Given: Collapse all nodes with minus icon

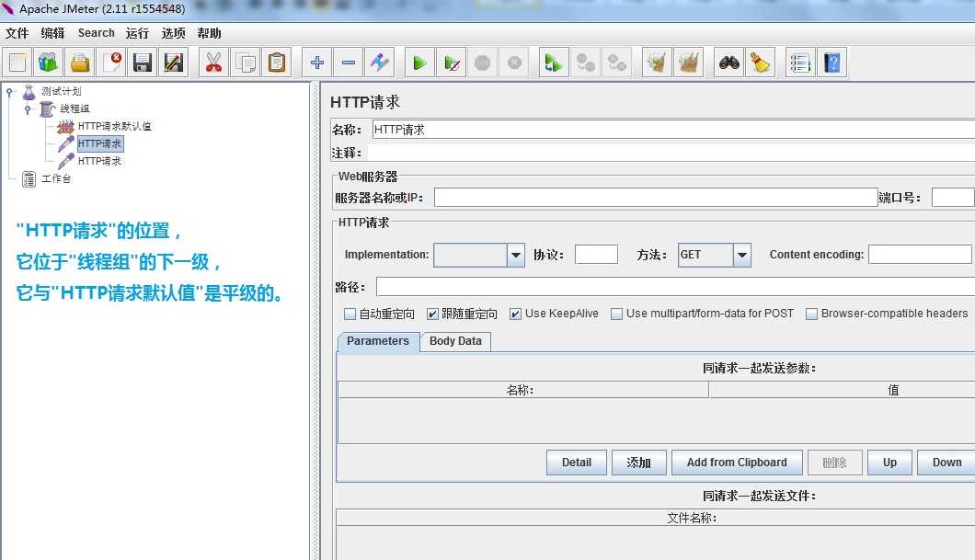Looking at the screenshot, I should point(349,63).
